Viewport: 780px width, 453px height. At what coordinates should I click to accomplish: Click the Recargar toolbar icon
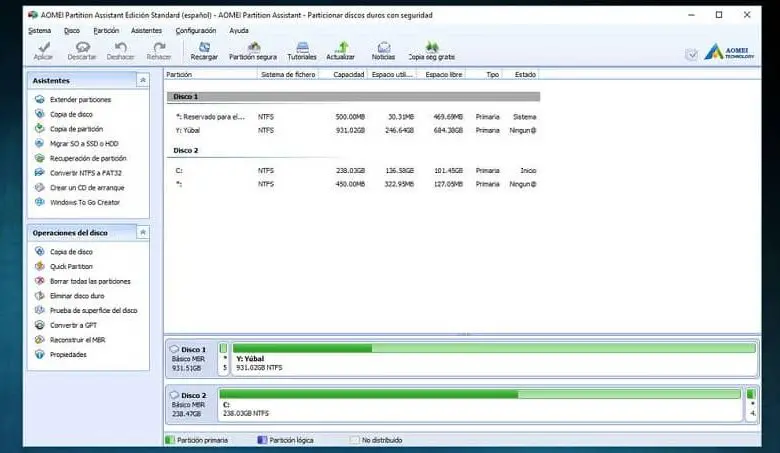204,51
